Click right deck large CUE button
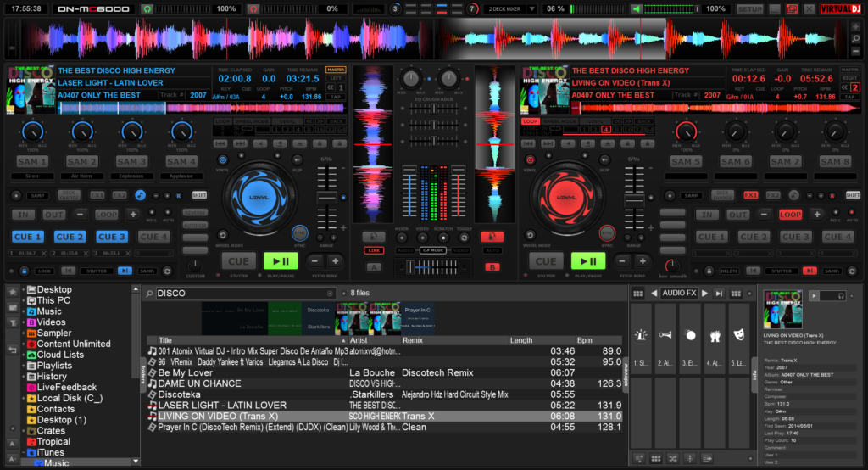The image size is (868, 470). pos(545,261)
